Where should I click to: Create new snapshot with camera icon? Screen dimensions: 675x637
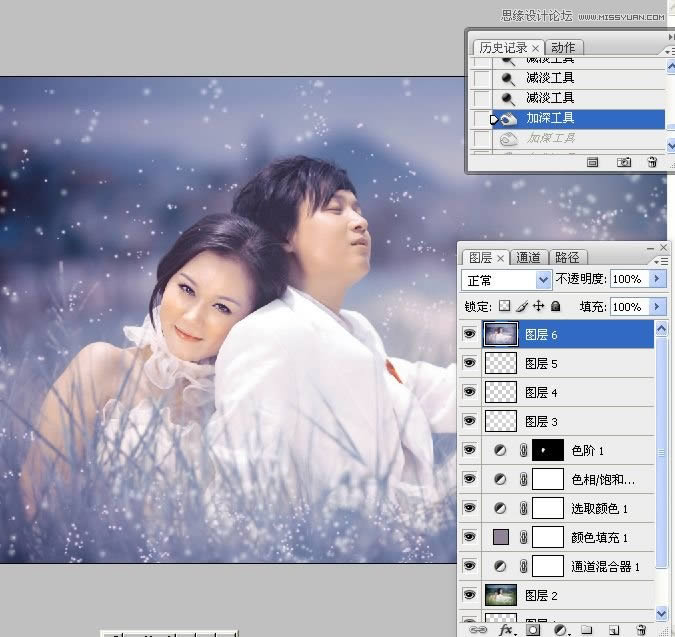[624, 162]
